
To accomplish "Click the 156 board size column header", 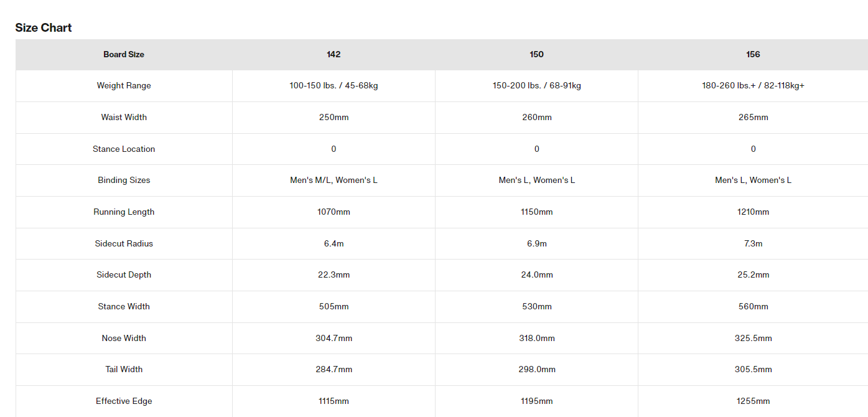I will point(753,54).
